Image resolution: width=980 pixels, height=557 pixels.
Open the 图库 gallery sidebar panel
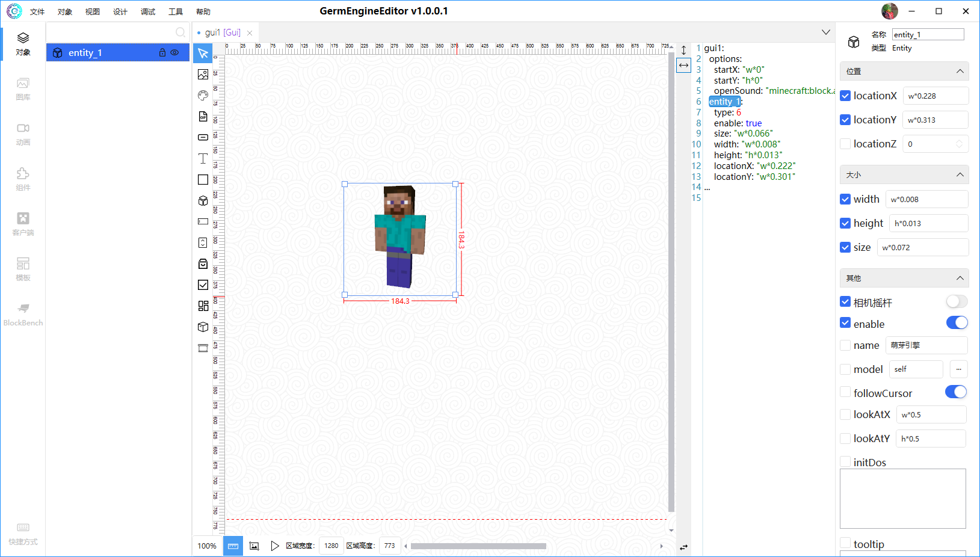coord(23,89)
